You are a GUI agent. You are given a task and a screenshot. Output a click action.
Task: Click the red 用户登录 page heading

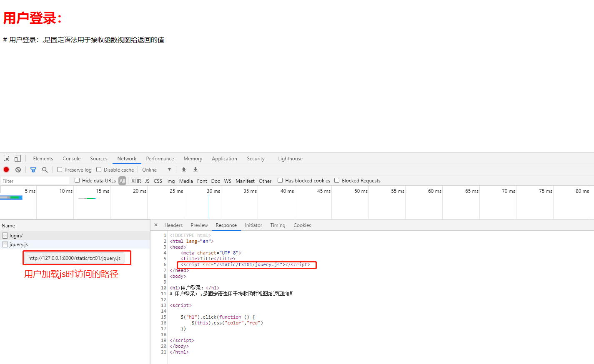point(33,18)
